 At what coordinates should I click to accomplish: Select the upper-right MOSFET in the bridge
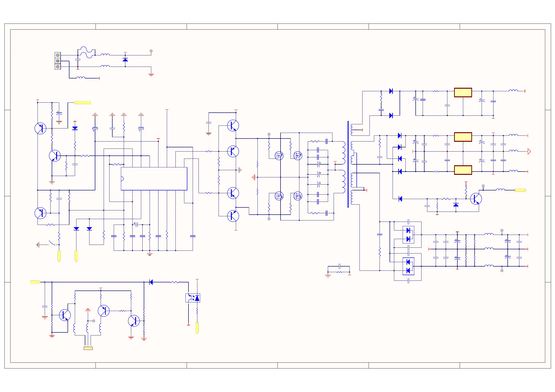click(298, 155)
